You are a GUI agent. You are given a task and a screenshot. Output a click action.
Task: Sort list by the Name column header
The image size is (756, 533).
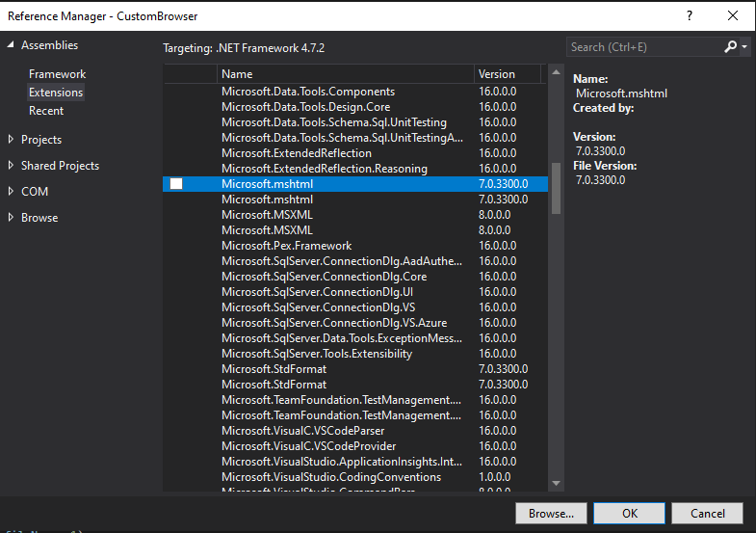point(345,74)
